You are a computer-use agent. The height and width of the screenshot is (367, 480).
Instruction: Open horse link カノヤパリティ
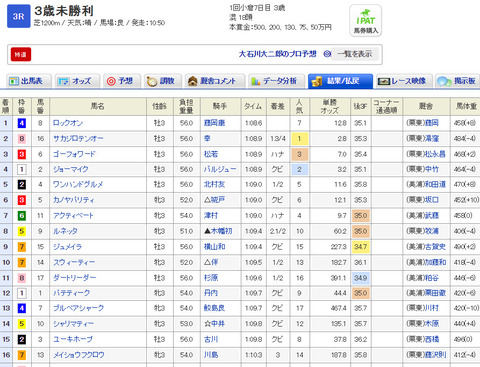73,200
